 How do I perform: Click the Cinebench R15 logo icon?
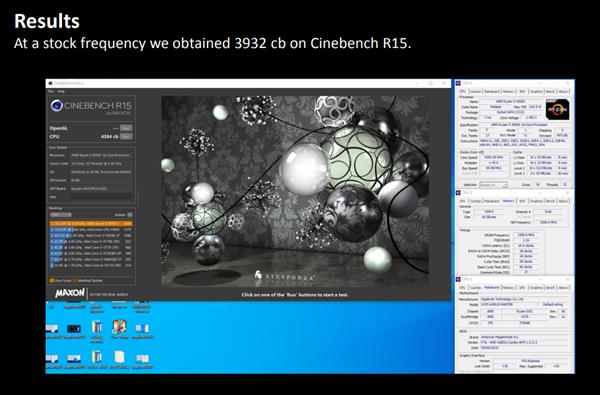coord(57,106)
